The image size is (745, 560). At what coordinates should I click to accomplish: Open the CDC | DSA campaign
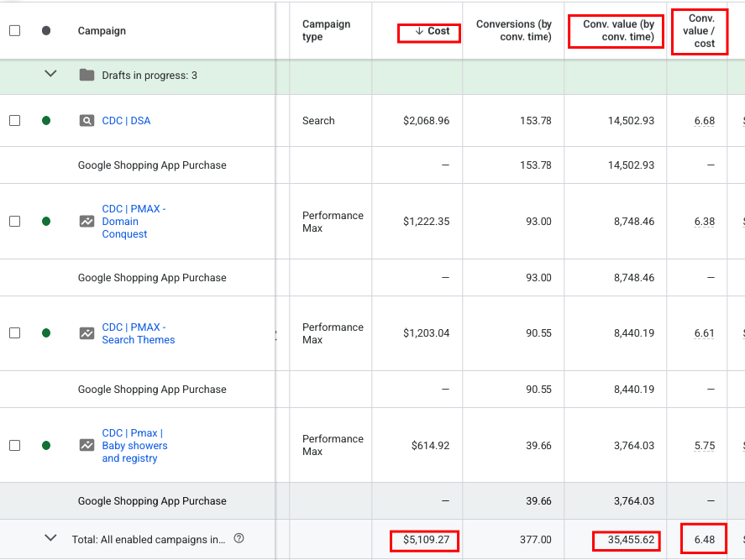[126, 121]
